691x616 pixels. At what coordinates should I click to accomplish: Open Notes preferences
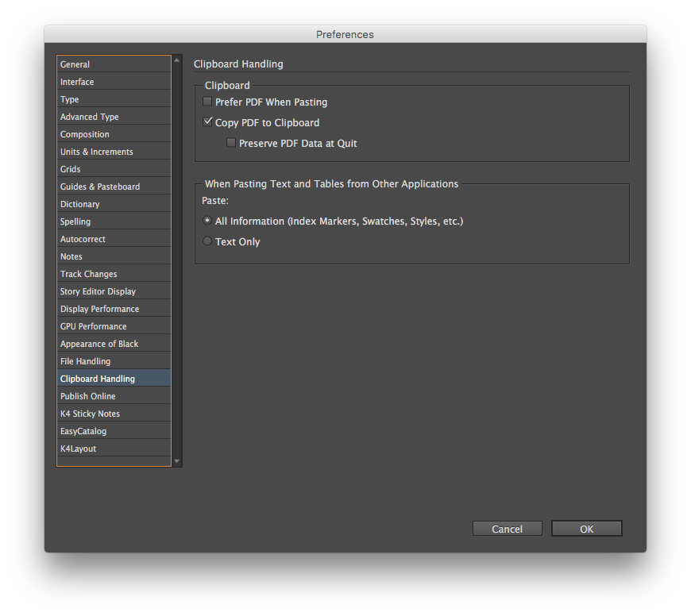click(x=114, y=256)
